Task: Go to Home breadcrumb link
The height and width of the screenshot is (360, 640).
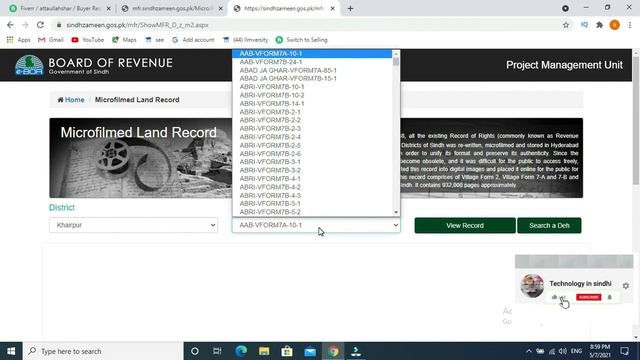Action: click(x=71, y=100)
